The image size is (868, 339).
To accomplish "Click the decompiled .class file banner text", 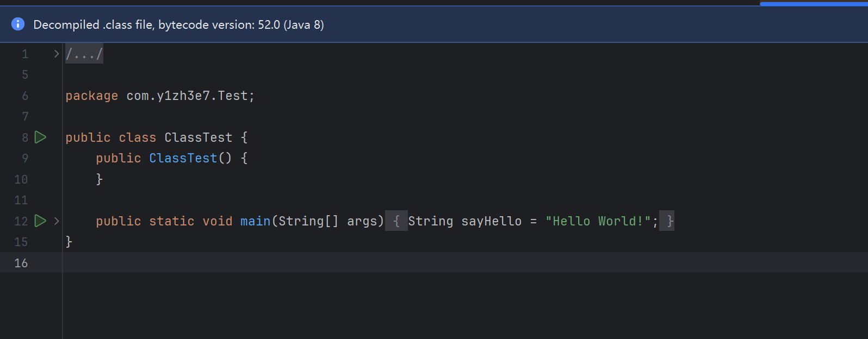I will [178, 25].
